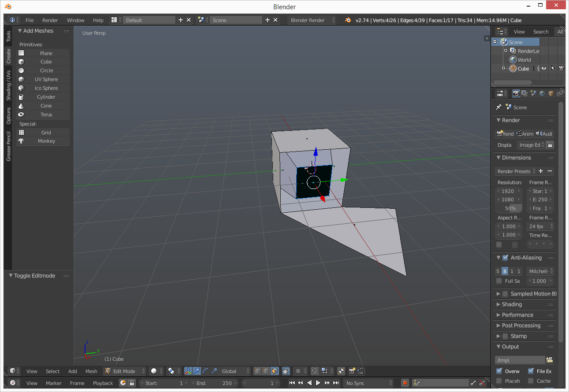
Task: Disable the Anti-Aliasing checkbox
Action: (x=505, y=258)
